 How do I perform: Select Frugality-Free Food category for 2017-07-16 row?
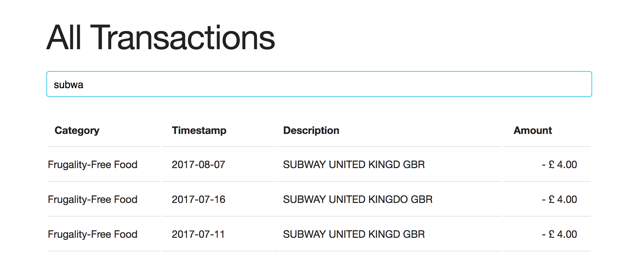tap(92, 200)
